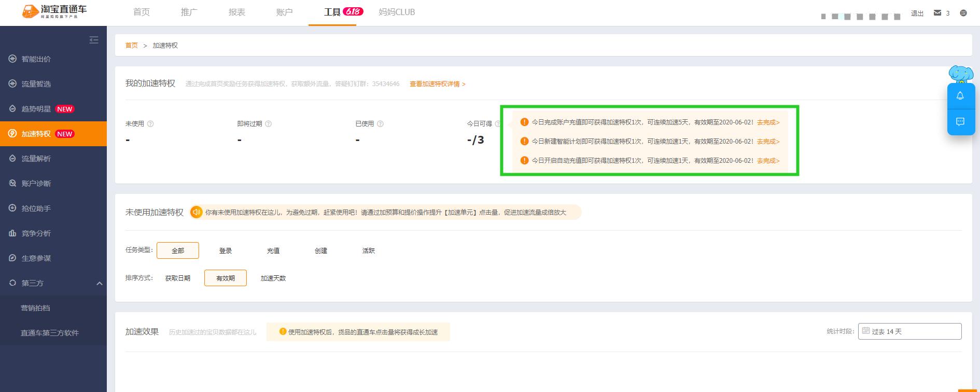The image size is (980, 392).
Task: Click the 退出 logout link
Action: 917,13
